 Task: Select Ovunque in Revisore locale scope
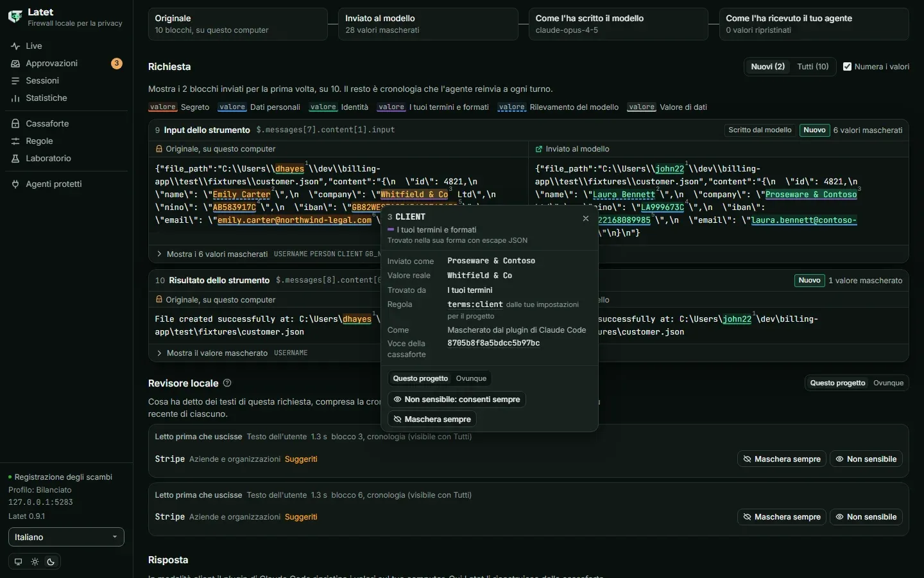click(x=888, y=383)
